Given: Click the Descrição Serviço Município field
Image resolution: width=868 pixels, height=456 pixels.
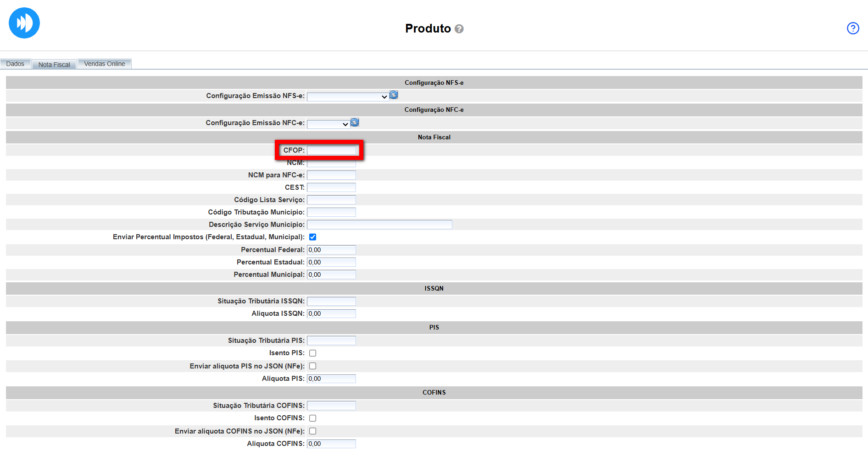Looking at the screenshot, I should 379,225.
